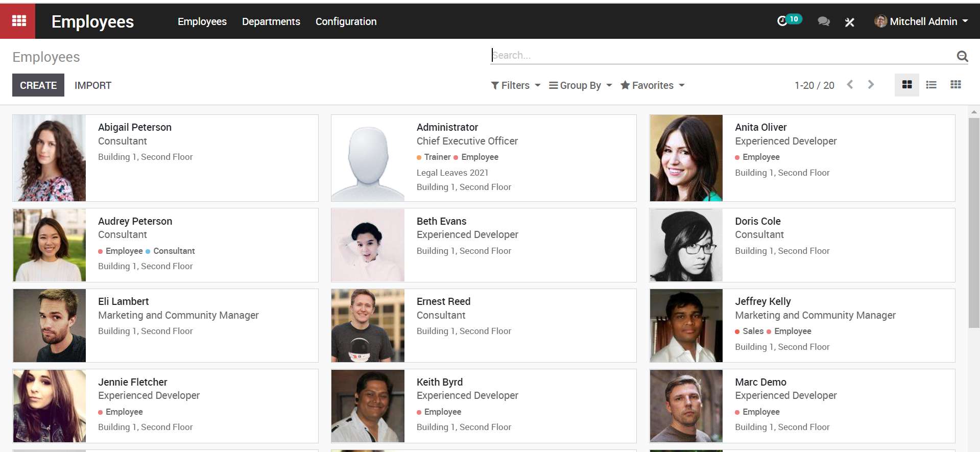
Task: Open the activities clock icon with badge 10
Action: tap(789, 20)
